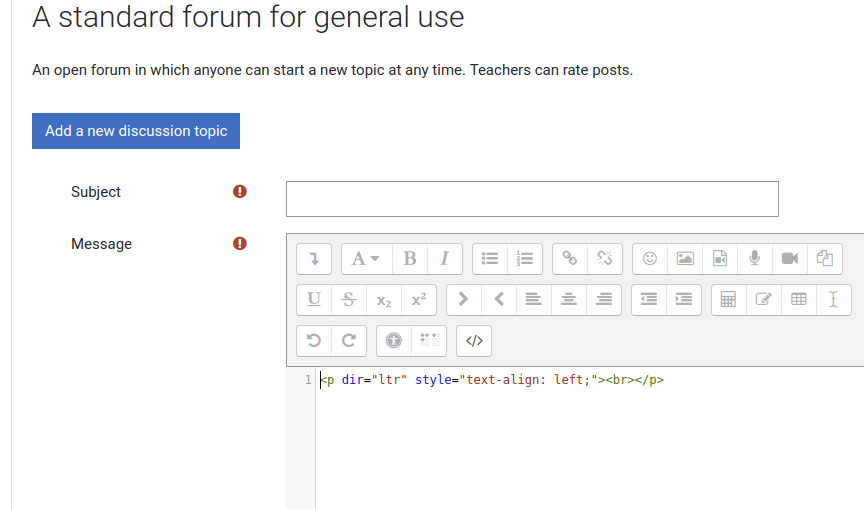Insert a link with the chain icon

[570, 258]
